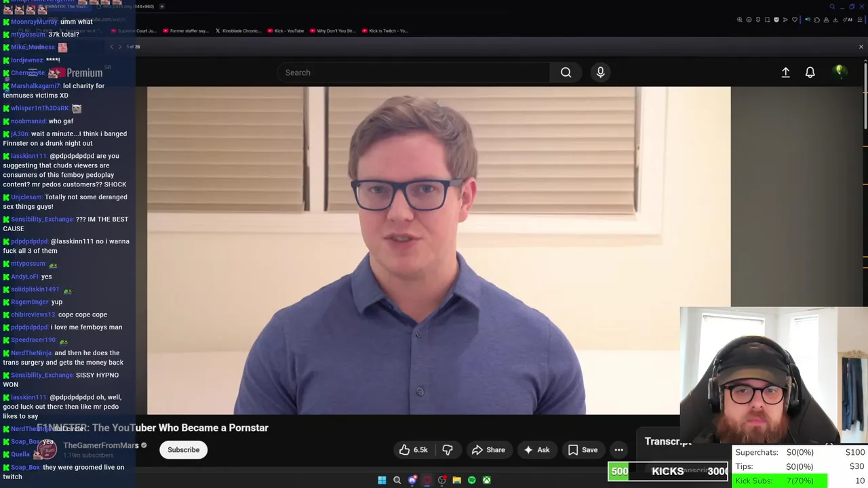
Task: Open 'Kick is Twitch - Yo...' bookmark
Action: pyautogui.click(x=384, y=30)
